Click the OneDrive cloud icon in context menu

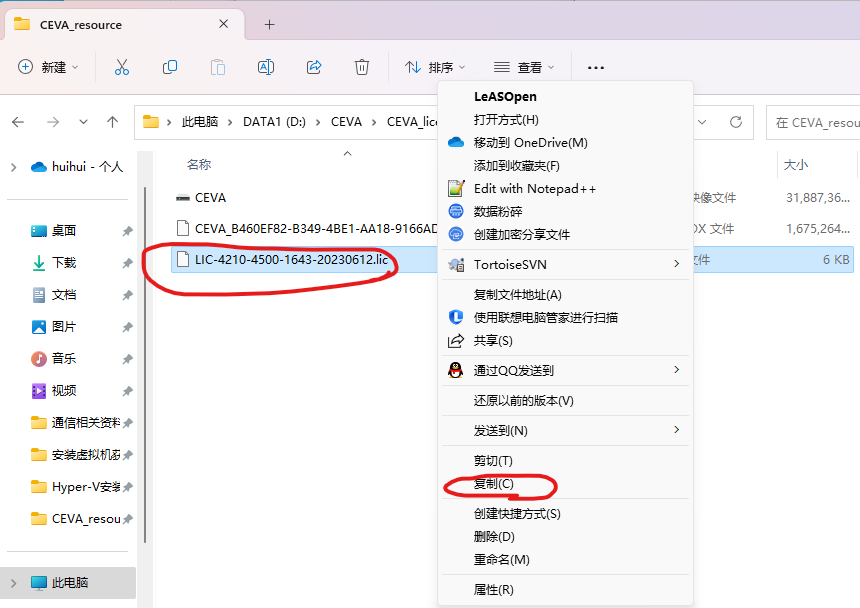(456, 143)
